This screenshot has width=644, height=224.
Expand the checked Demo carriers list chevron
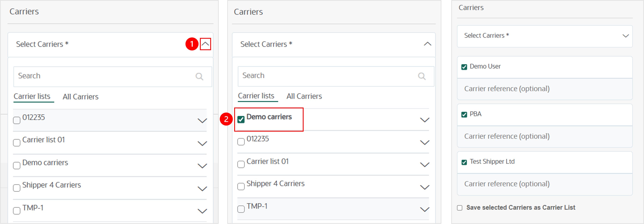(424, 120)
